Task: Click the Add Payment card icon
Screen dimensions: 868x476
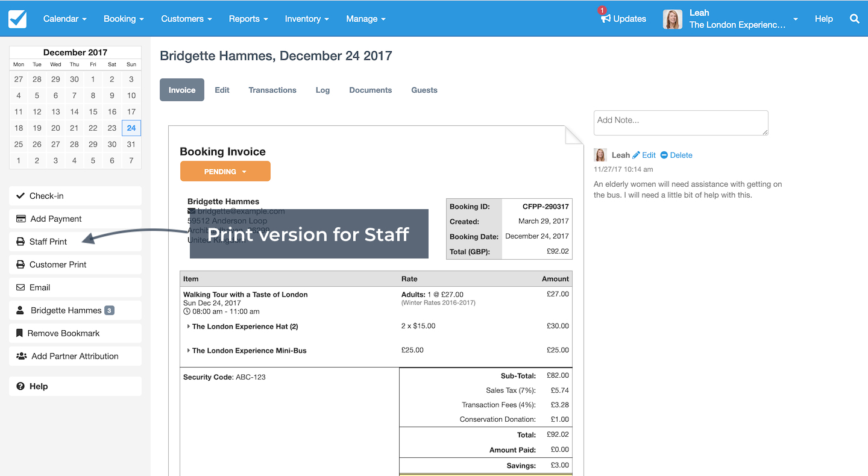Action: click(x=20, y=219)
